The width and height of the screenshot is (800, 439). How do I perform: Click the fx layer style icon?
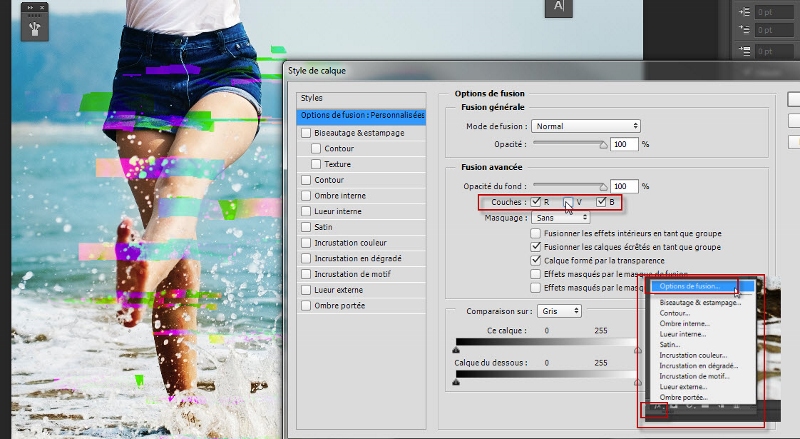click(x=656, y=408)
